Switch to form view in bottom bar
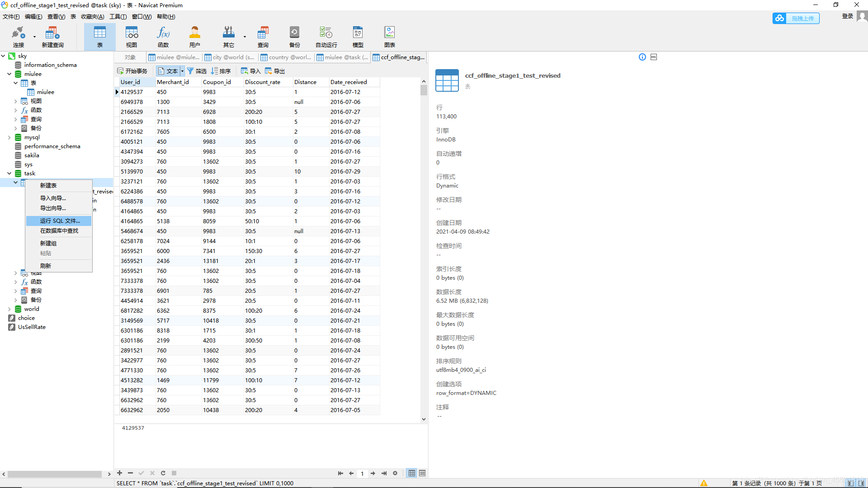This screenshot has height=488, width=868. pos(422,473)
